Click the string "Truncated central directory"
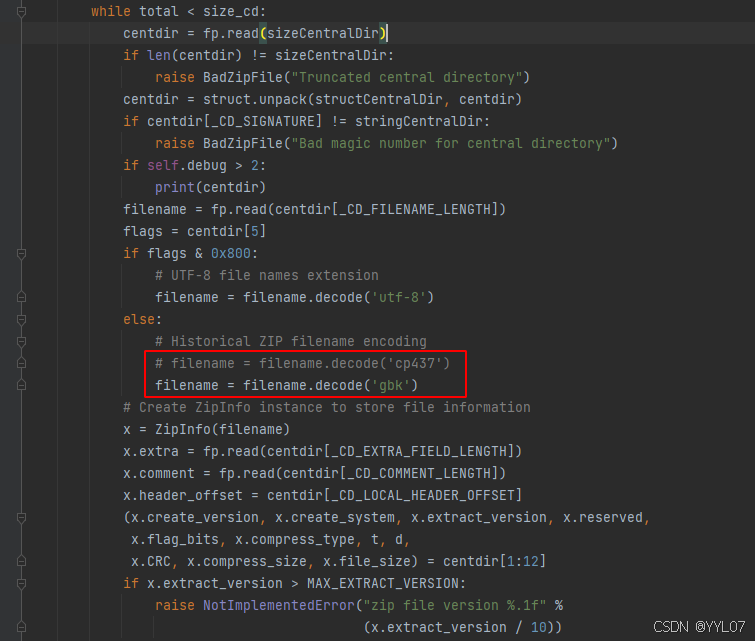Viewport: 755px width, 641px height. click(x=407, y=78)
